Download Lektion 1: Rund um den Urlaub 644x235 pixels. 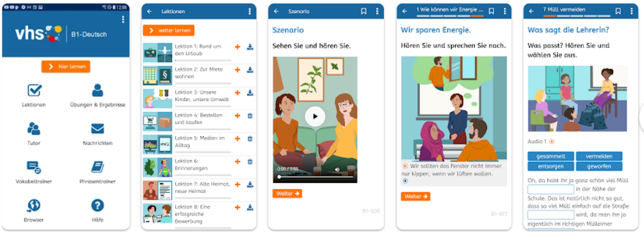tap(249, 47)
